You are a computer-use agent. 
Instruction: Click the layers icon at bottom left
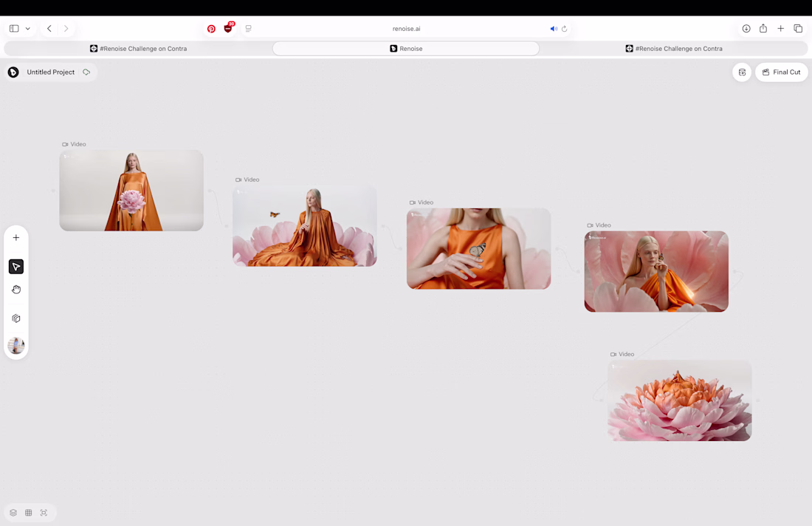point(13,513)
